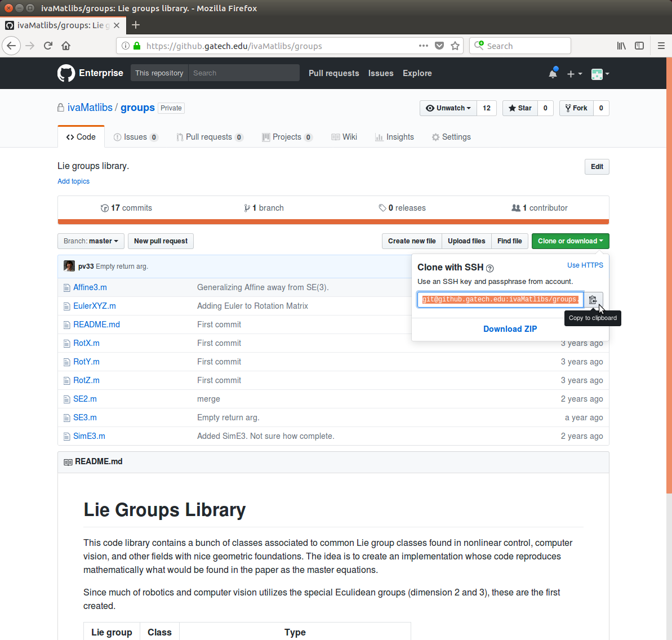Viewport: 672px width, 640px height.
Task: Copy SSH clone URL to clipboard
Action: (593, 300)
